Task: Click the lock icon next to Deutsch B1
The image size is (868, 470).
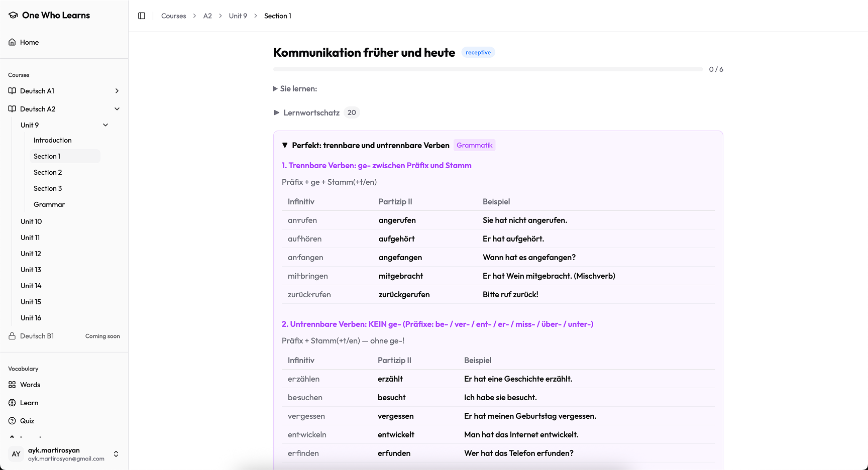Action: [x=12, y=336]
